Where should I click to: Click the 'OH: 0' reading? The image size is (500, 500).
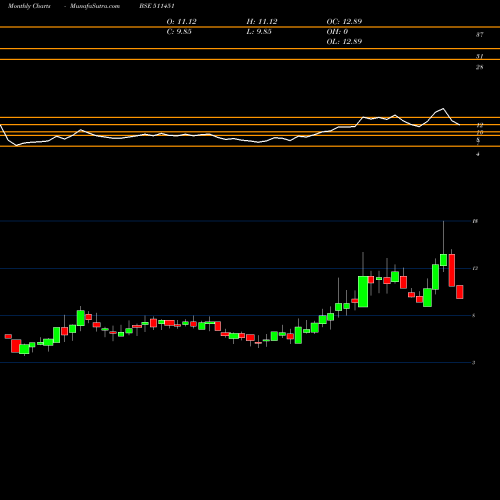click(x=337, y=32)
